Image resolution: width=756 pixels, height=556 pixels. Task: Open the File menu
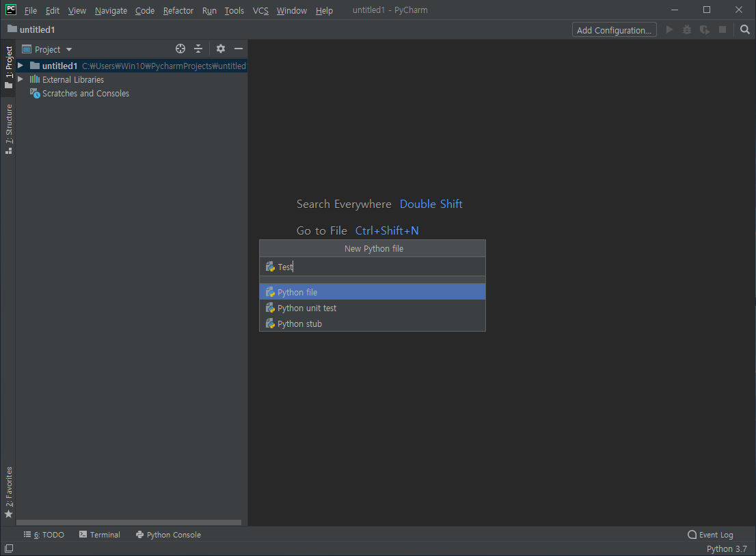(30, 11)
